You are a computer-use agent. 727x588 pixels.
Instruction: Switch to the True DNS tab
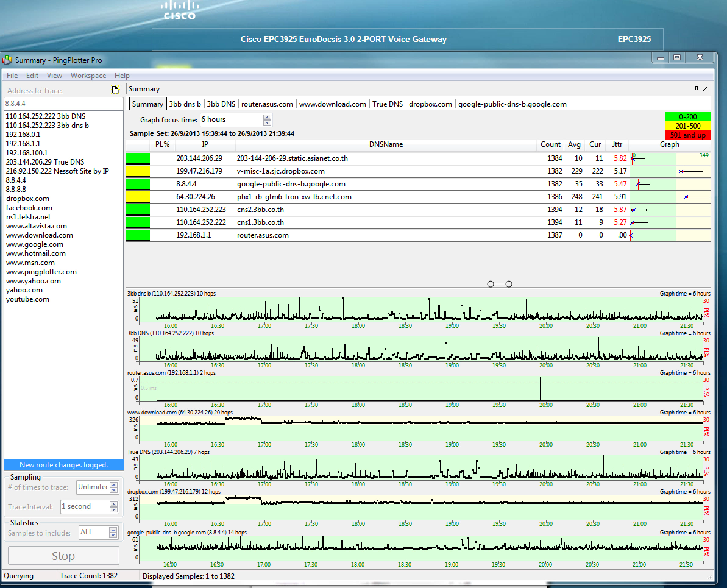[388, 104]
